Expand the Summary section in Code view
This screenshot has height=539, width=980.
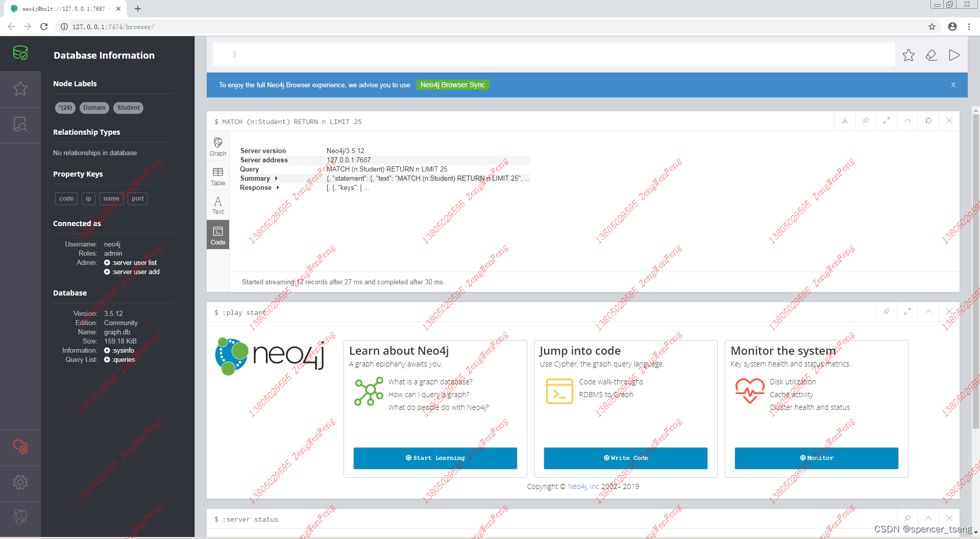pos(276,178)
